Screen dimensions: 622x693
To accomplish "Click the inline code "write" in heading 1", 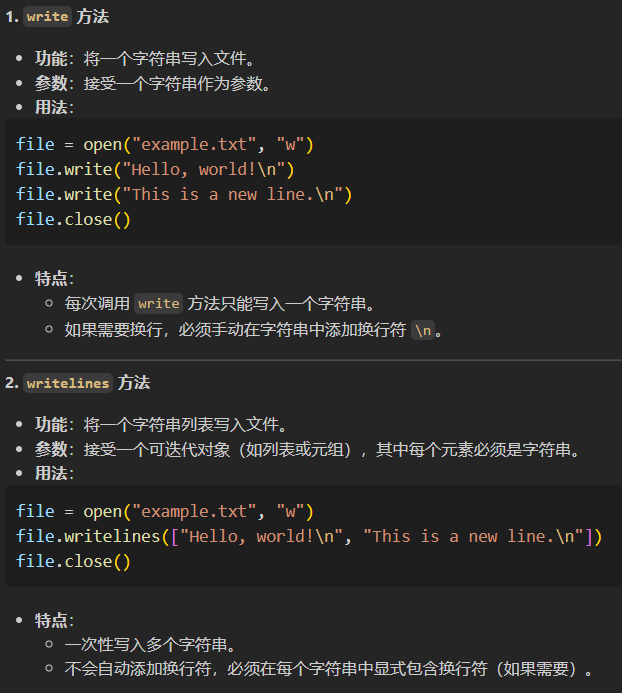I will tap(47, 17).
